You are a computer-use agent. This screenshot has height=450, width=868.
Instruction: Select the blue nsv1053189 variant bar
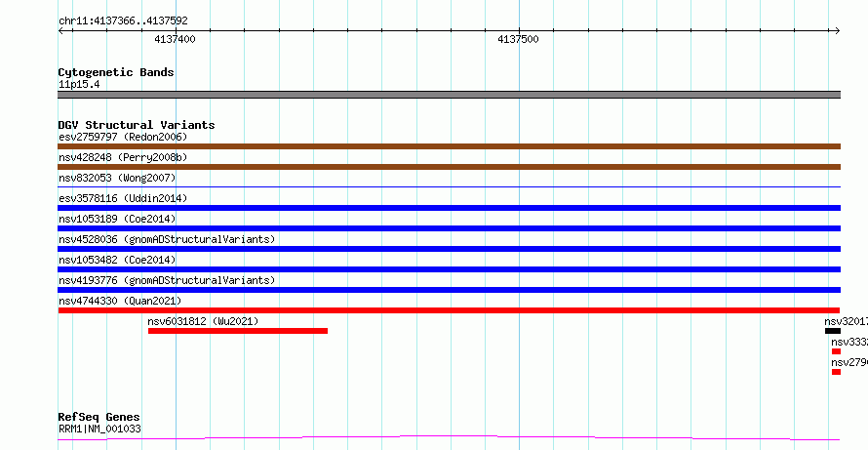click(449, 228)
